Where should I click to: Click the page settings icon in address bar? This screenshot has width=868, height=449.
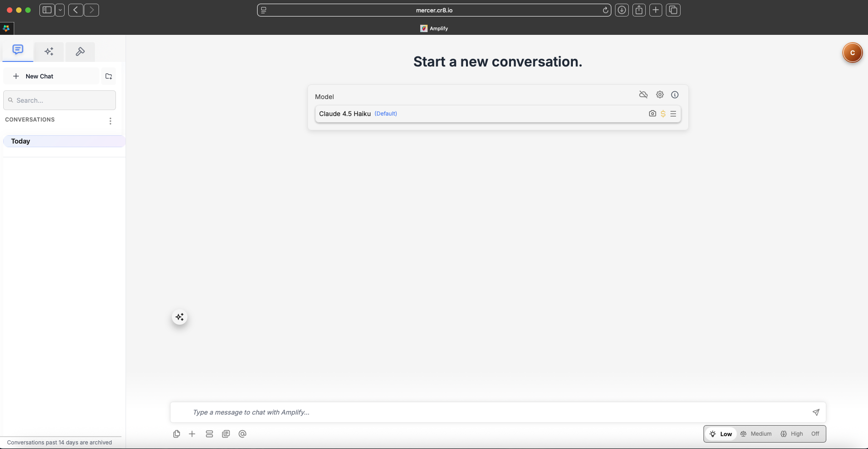[x=264, y=10]
